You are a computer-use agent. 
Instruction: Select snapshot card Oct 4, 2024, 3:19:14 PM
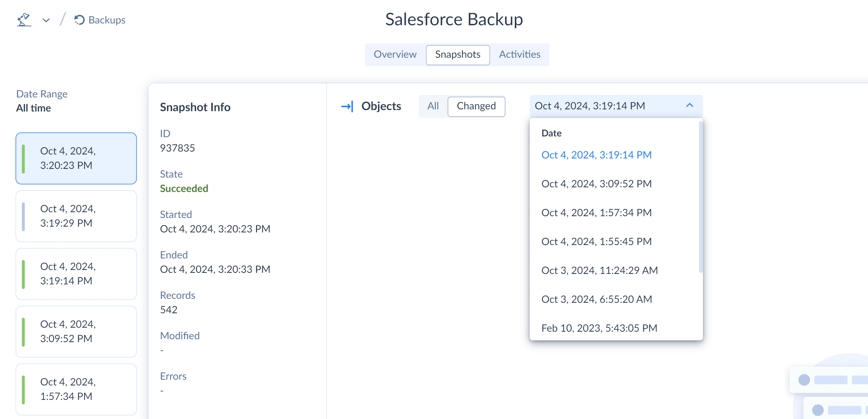(x=76, y=274)
